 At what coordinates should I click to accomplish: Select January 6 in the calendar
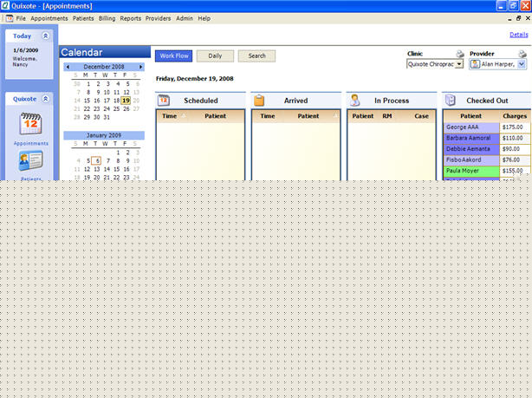point(97,160)
